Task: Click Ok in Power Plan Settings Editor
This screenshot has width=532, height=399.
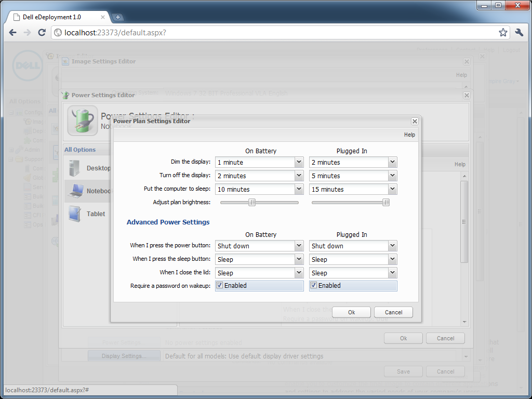Action: pyautogui.click(x=352, y=312)
